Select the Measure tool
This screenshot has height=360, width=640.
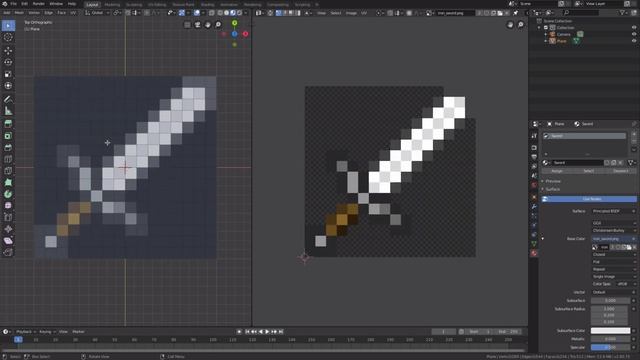tap(8, 111)
